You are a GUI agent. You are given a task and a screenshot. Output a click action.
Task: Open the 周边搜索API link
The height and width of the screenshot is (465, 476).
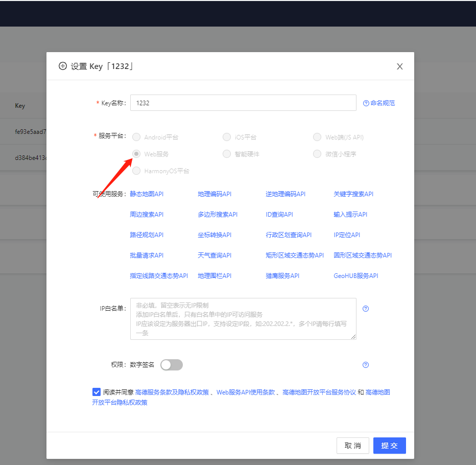[x=147, y=215]
